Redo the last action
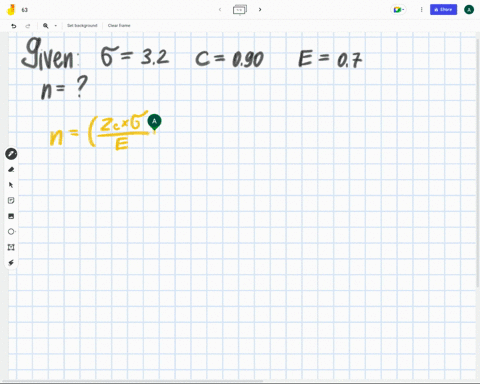The height and width of the screenshot is (384, 480). [28, 26]
